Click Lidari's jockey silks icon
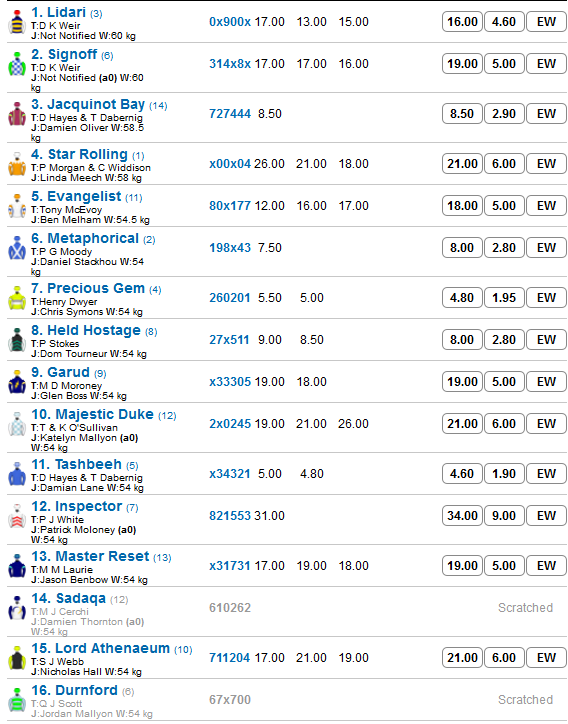 [17, 22]
